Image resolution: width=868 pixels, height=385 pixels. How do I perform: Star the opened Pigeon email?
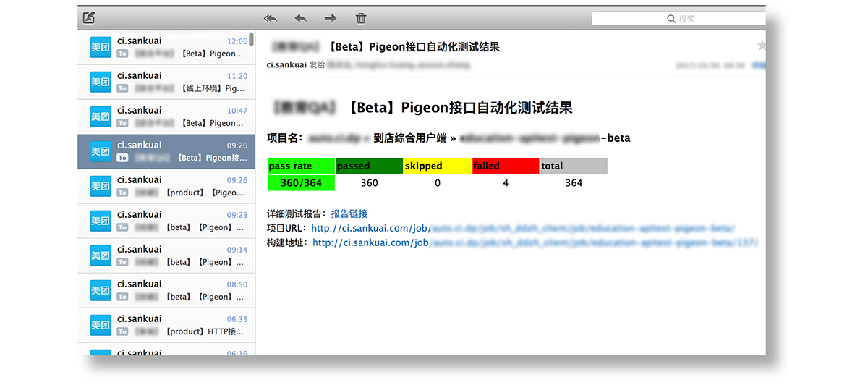[761, 46]
